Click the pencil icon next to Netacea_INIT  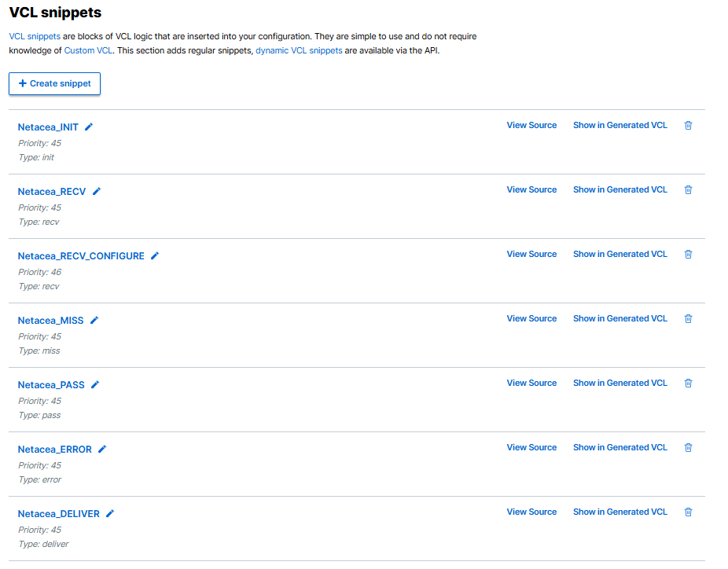(x=89, y=127)
